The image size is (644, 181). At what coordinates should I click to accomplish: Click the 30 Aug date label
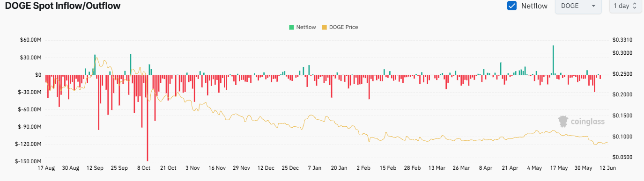point(71,168)
